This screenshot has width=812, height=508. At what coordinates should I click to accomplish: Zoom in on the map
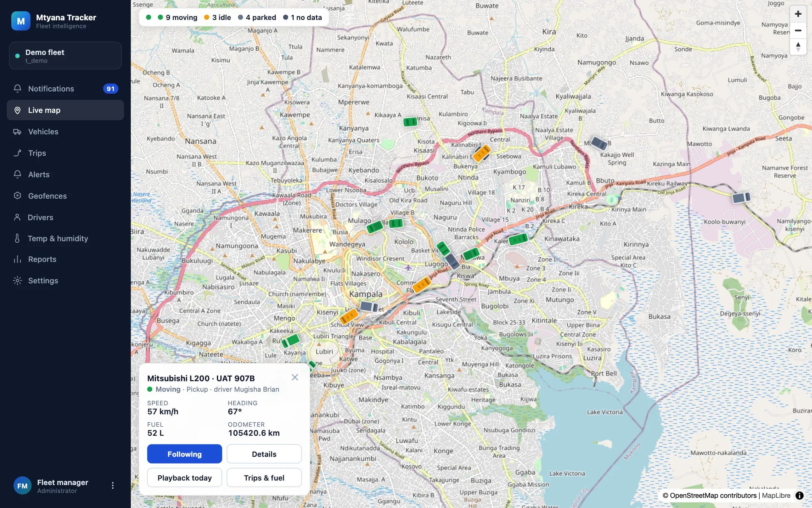[798, 14]
